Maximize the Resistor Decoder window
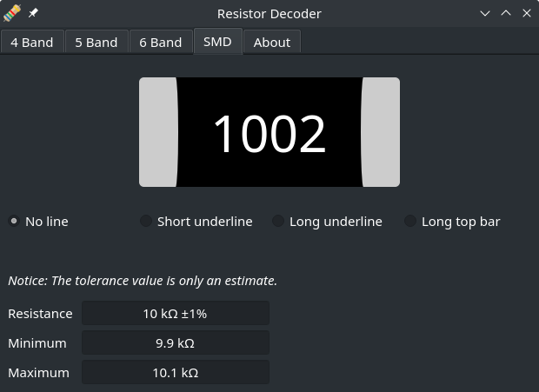The image size is (539, 392). click(505, 14)
